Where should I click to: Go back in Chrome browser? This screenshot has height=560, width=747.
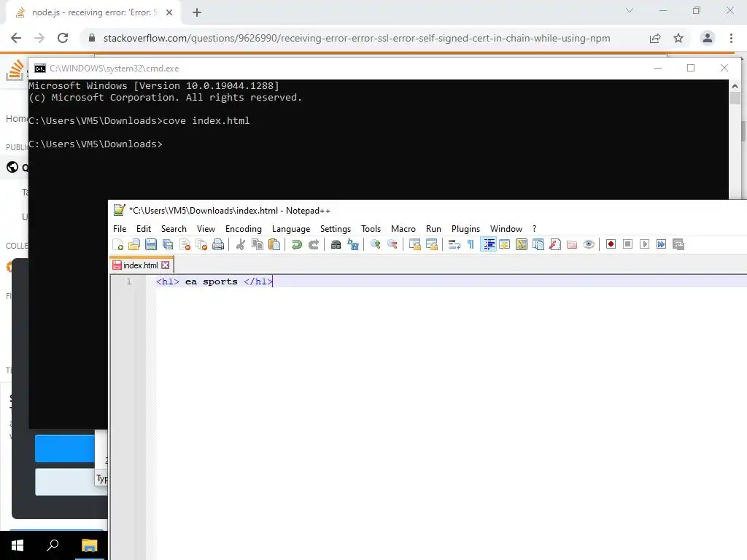[16, 38]
